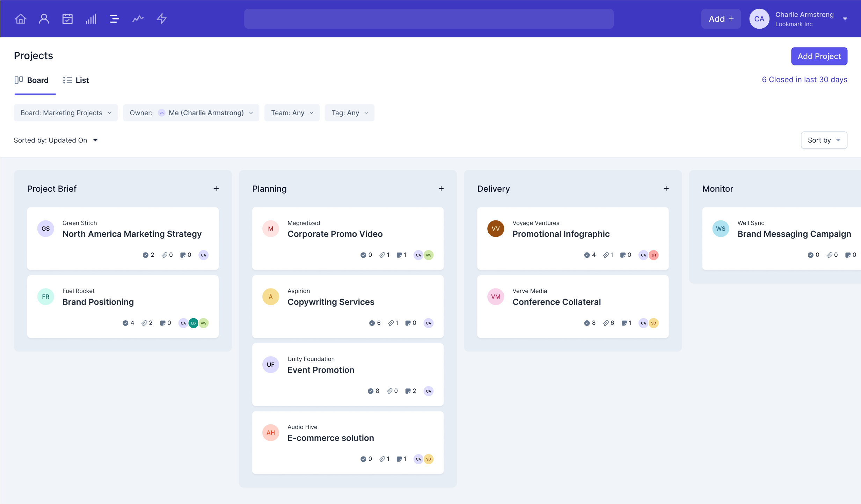Expand the Sort by dropdown
Screen dimensions: 861x504
pyautogui.click(x=824, y=140)
